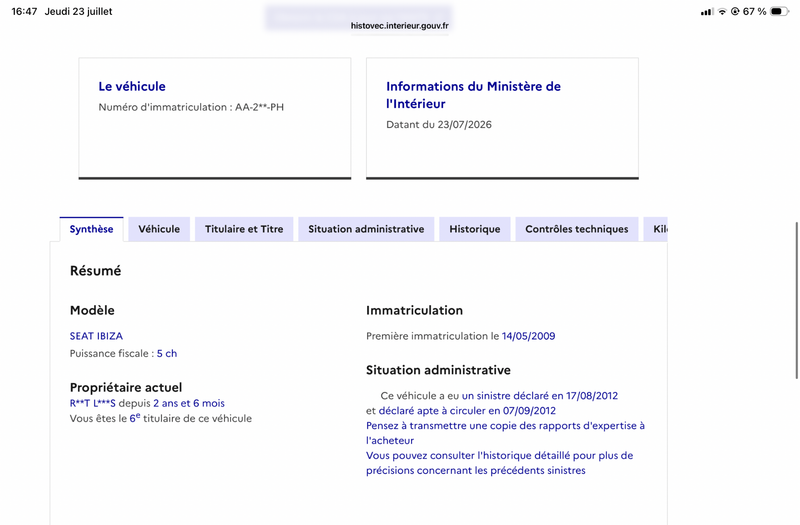Click the Modèle heading

point(92,310)
